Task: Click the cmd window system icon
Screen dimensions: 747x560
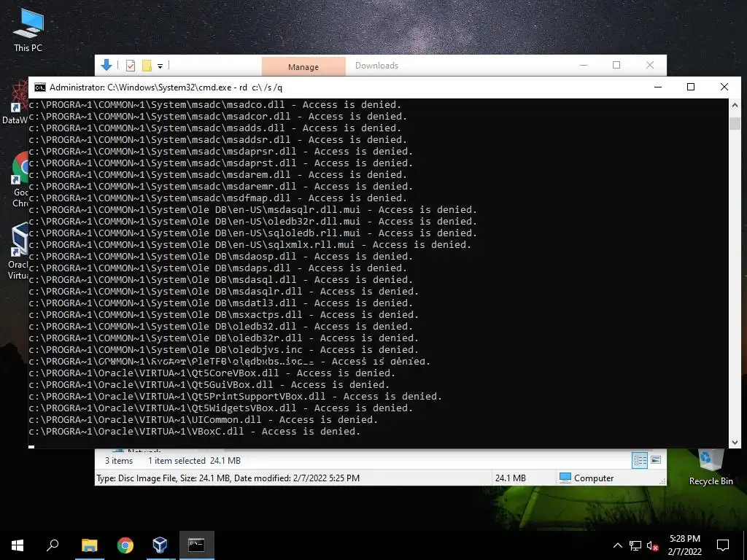Action: pos(40,87)
